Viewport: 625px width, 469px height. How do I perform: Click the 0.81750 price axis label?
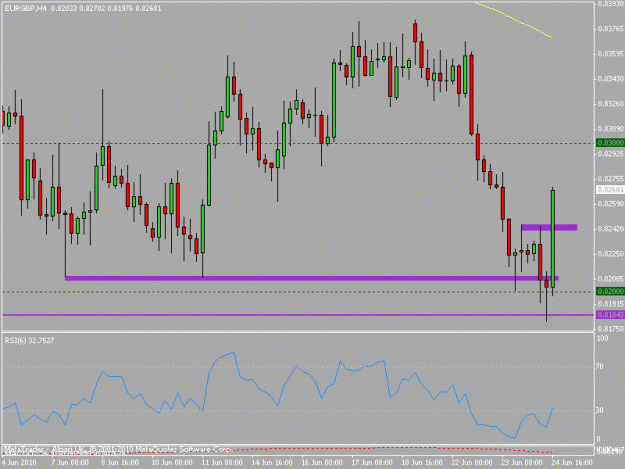point(611,329)
